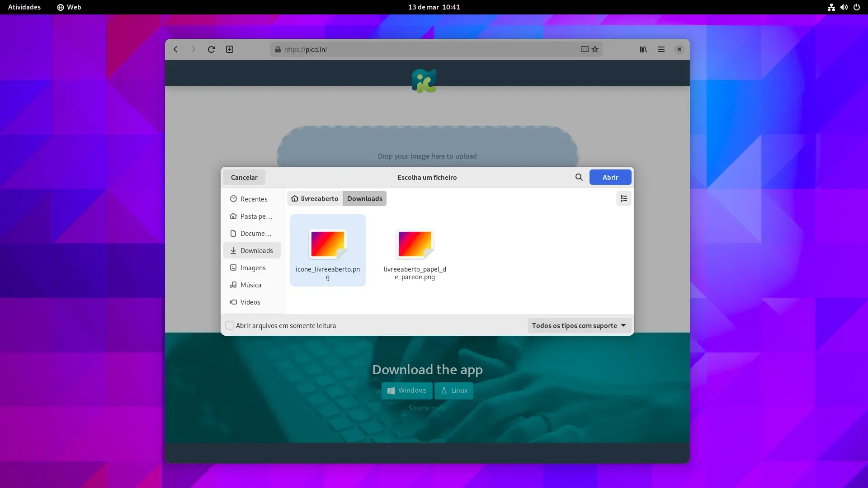The width and height of the screenshot is (868, 488).
Task: Go to livreeaberto home in path bar
Action: [x=315, y=198]
